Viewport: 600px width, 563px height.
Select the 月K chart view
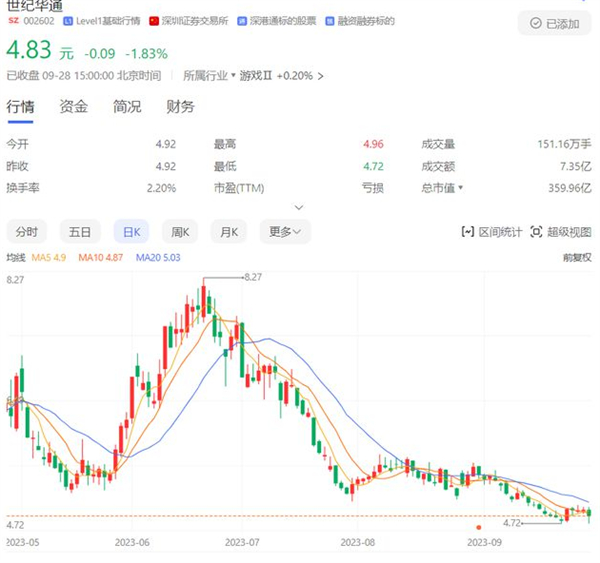(x=229, y=232)
